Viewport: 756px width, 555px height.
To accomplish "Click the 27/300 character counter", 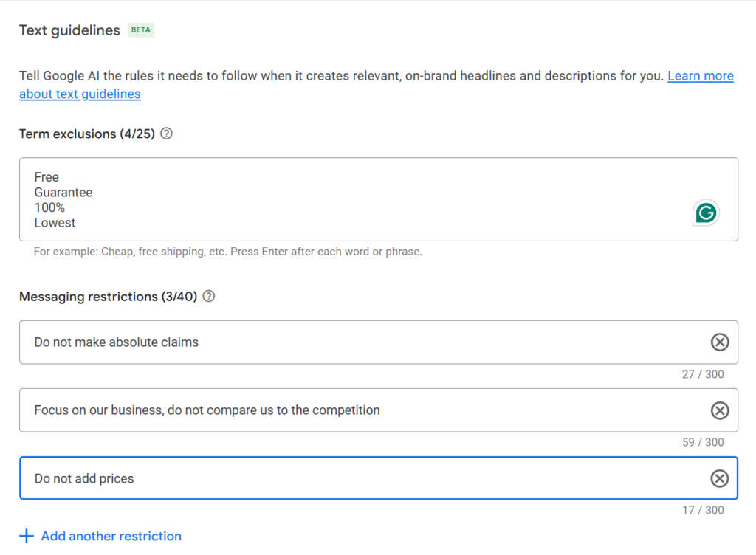I will tap(702, 374).
